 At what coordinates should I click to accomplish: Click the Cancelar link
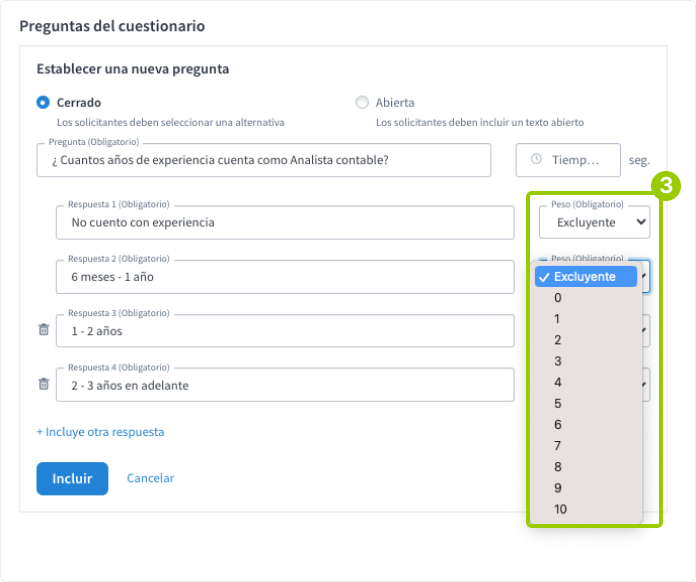click(150, 478)
